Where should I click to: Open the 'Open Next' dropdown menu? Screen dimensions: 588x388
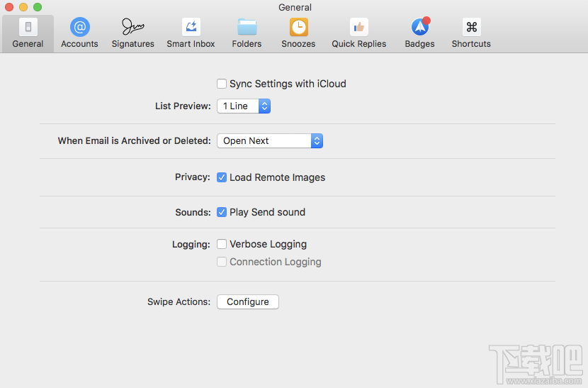click(270, 140)
